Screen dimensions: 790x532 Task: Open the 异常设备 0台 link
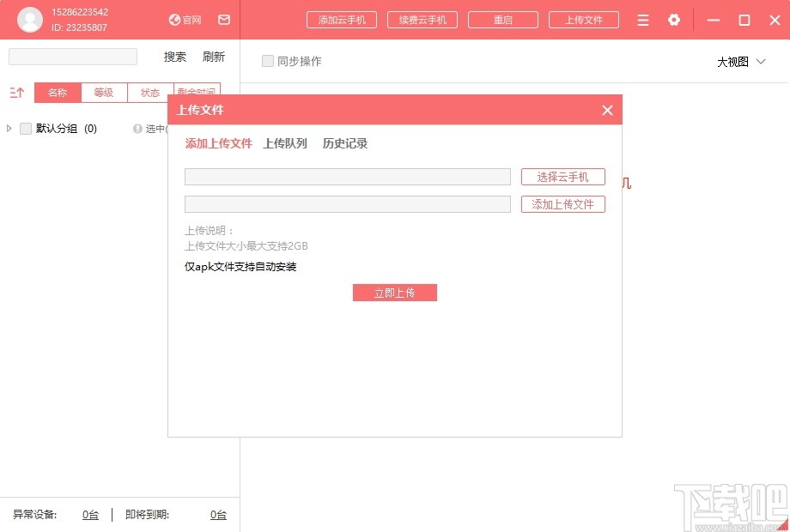tap(90, 514)
